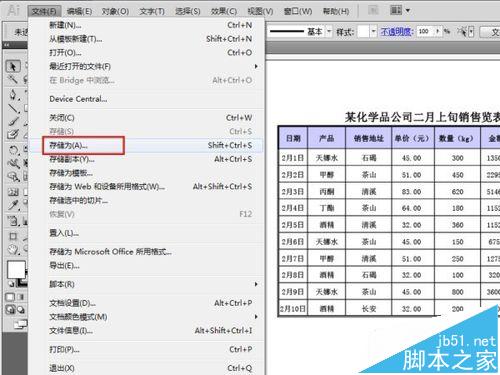Choose 新建(N)... menu item
This screenshot has height=375, width=500.
147,25
